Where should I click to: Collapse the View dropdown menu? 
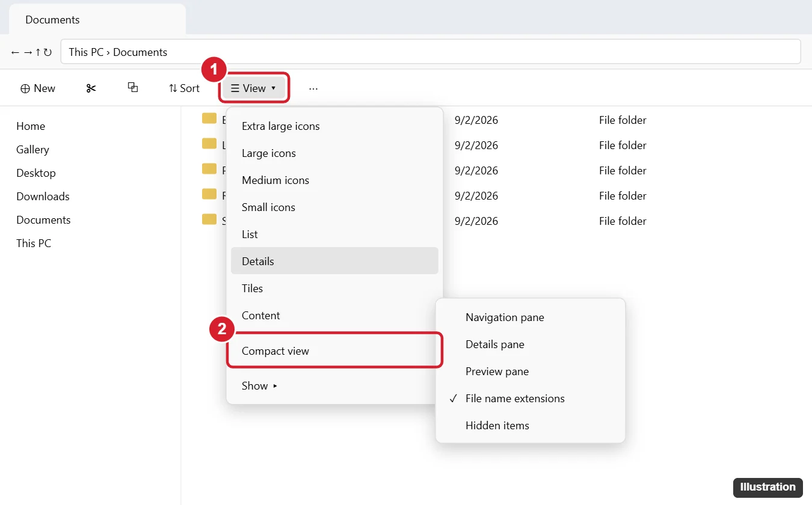[254, 88]
